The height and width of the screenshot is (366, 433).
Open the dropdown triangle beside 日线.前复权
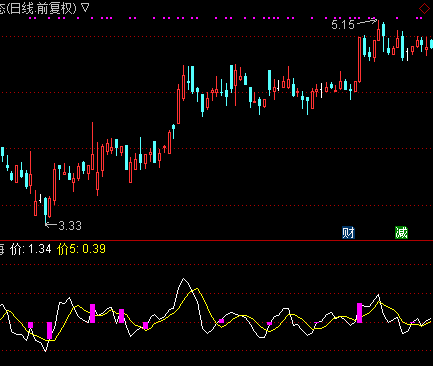click(85, 7)
